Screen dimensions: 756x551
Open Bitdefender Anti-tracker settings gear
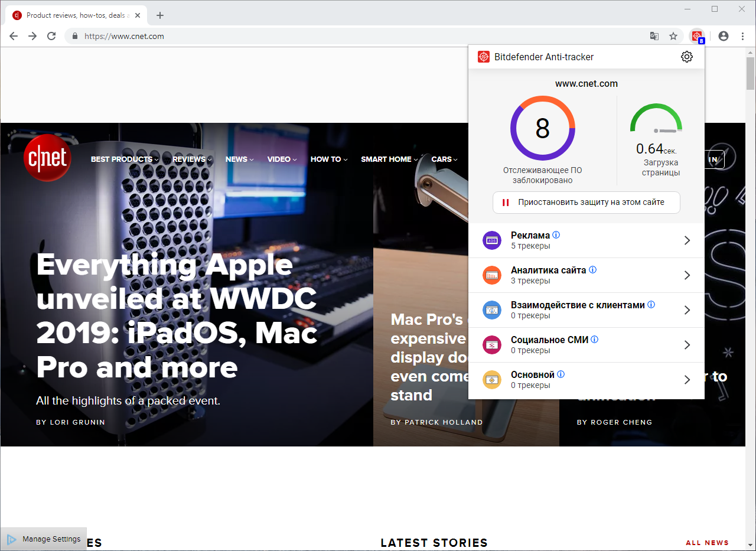(x=686, y=57)
